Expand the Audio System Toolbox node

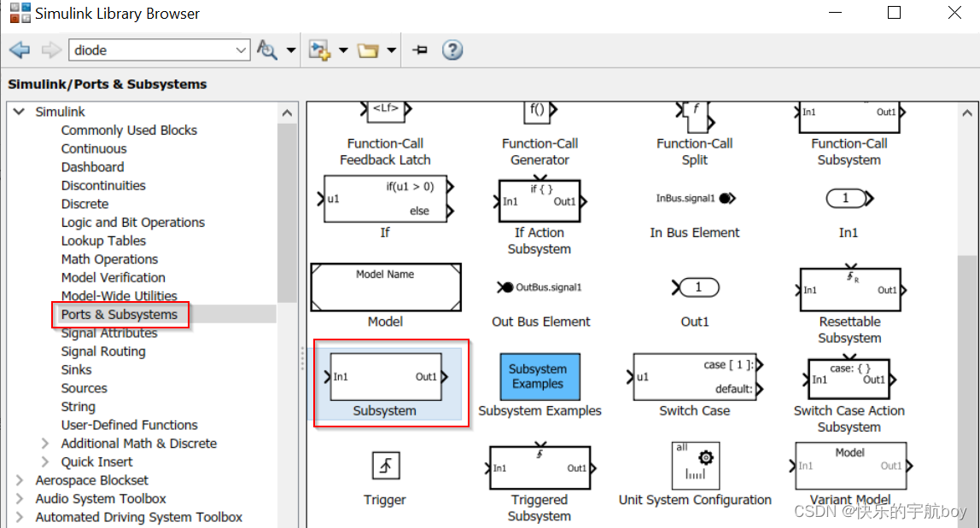click(19, 499)
